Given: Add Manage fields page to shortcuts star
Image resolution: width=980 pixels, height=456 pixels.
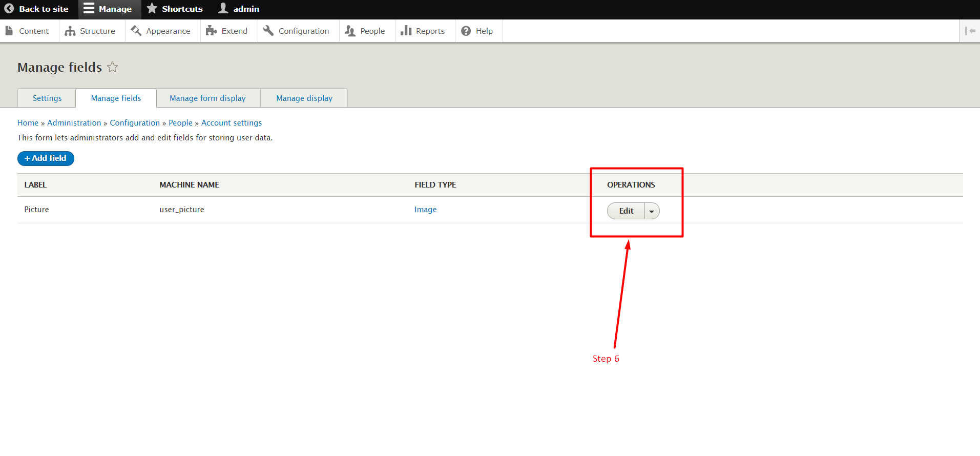Looking at the screenshot, I should [x=113, y=67].
